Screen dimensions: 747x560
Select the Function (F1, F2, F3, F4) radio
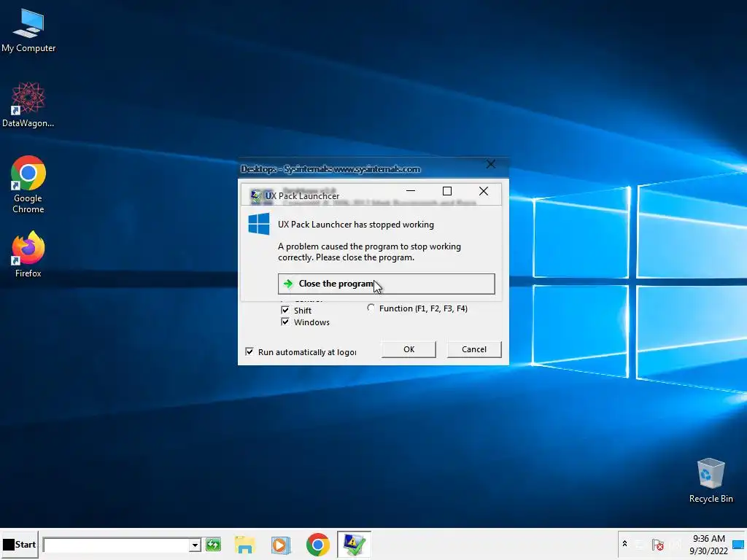[371, 308]
